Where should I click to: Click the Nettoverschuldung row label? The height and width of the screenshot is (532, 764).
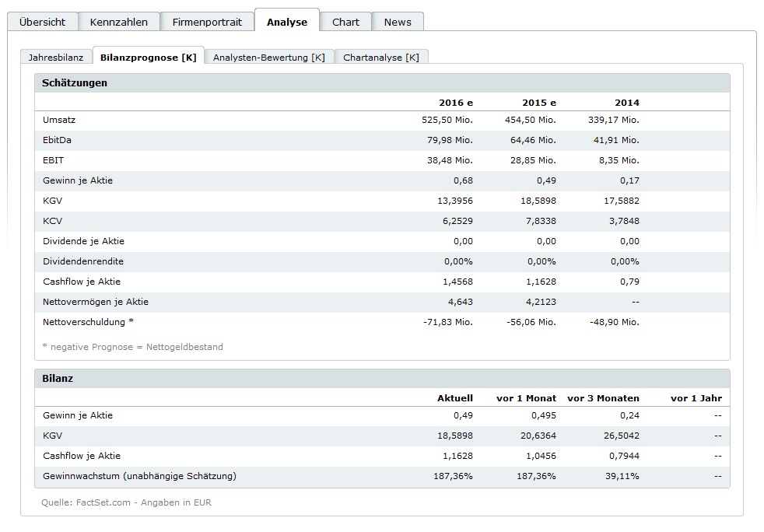(88, 322)
